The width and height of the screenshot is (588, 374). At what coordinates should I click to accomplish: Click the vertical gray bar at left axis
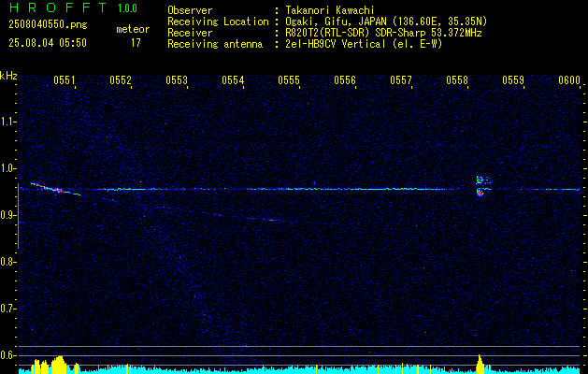click(18, 216)
